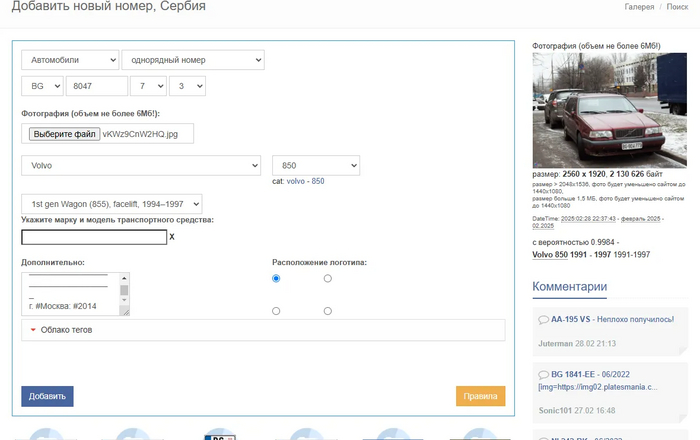
Task: Select the top-left logo position radio button
Action: (x=276, y=279)
